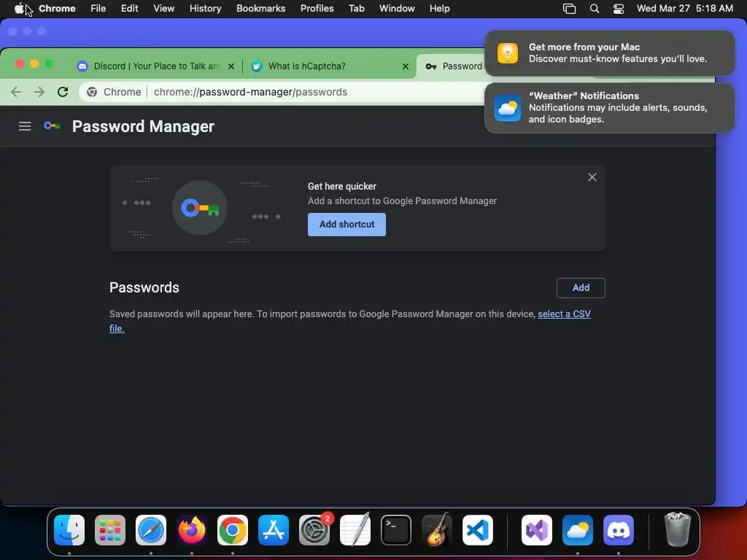Launch Safari from the Dock
The height and width of the screenshot is (560, 747).
click(151, 530)
